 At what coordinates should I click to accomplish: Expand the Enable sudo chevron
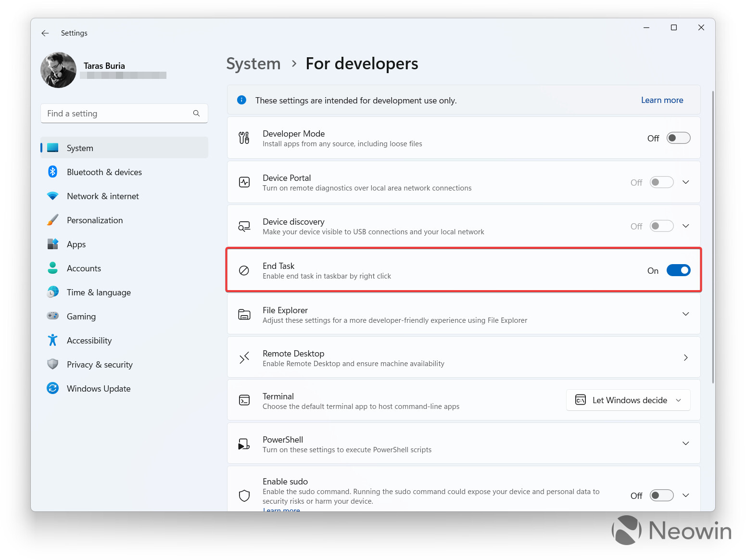point(686,496)
